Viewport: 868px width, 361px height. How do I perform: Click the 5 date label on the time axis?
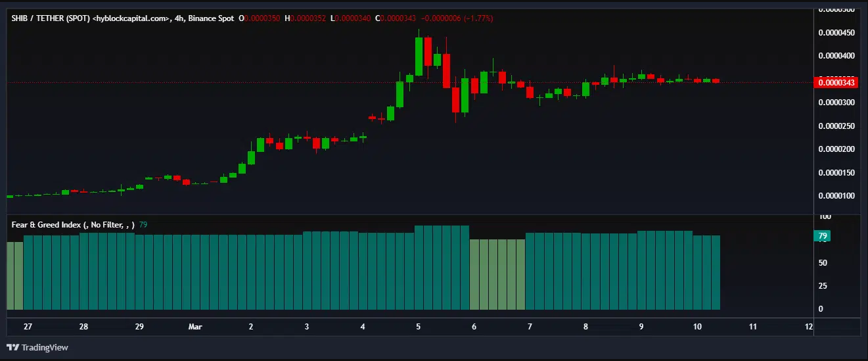[419, 327]
